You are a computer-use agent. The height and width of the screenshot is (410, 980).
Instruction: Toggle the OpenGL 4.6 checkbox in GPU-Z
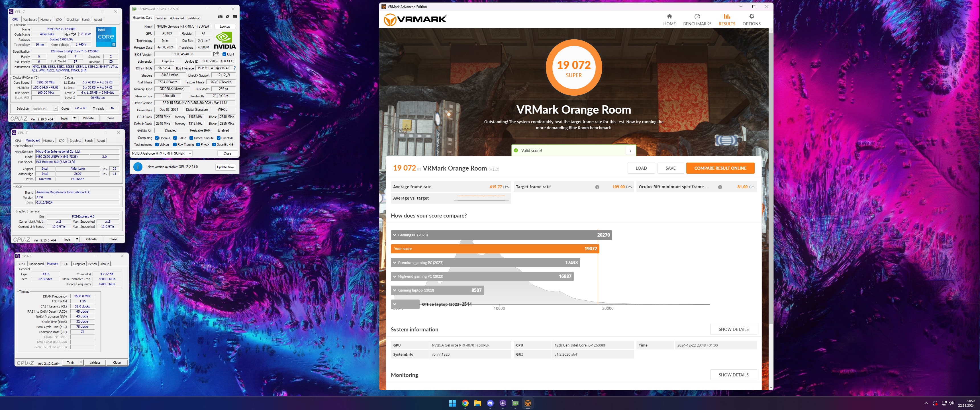click(x=214, y=145)
